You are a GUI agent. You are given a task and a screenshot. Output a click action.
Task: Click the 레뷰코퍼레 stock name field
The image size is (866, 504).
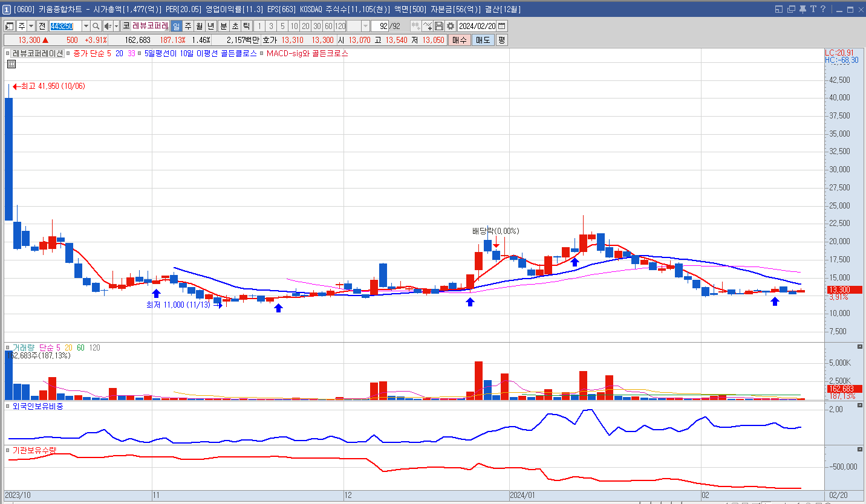[150, 26]
